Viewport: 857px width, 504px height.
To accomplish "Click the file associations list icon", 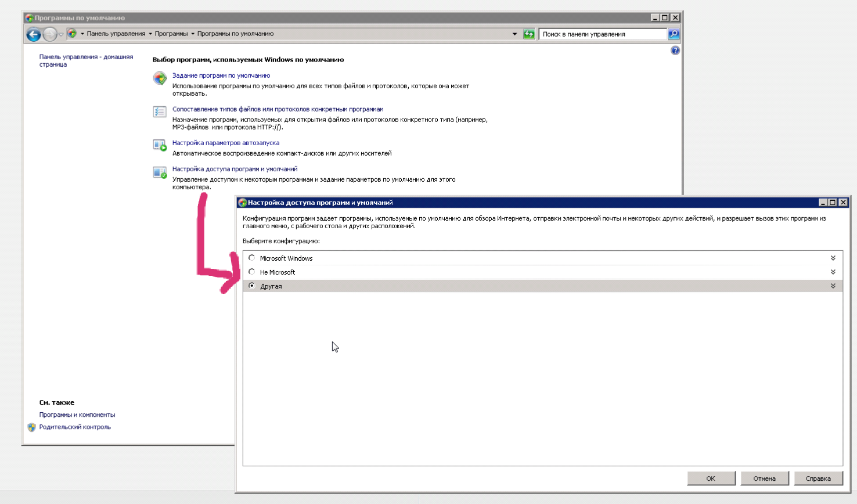I will pos(160,111).
